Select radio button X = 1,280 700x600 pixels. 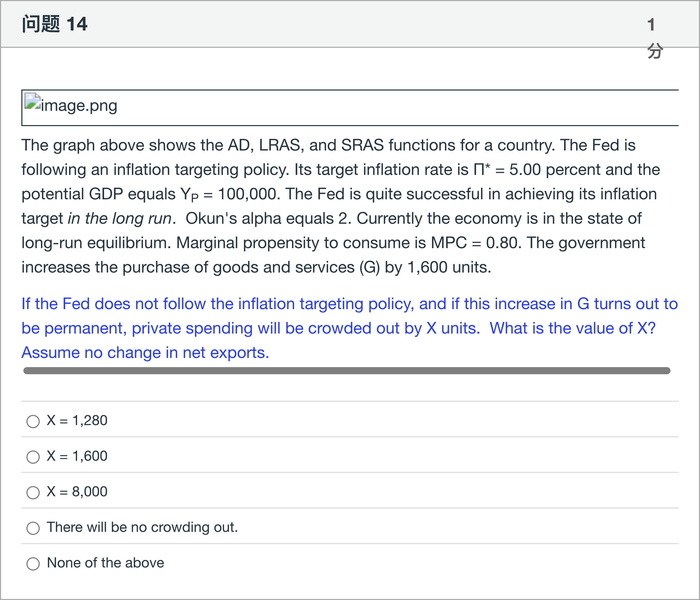pyautogui.click(x=33, y=421)
